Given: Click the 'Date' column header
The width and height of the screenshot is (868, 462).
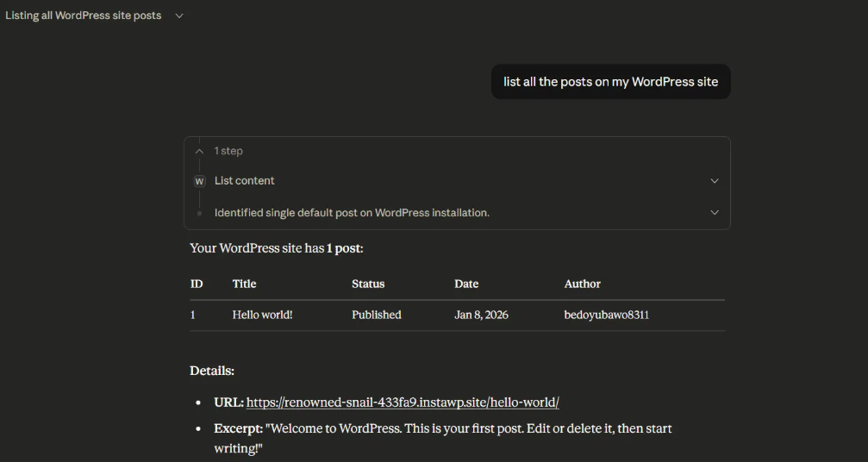Looking at the screenshot, I should pos(466,284).
